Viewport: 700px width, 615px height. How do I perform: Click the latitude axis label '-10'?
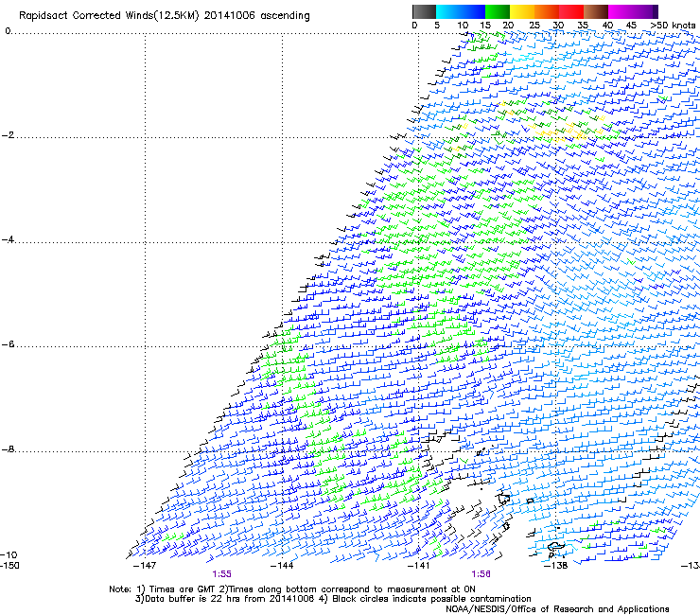pyautogui.click(x=9, y=554)
